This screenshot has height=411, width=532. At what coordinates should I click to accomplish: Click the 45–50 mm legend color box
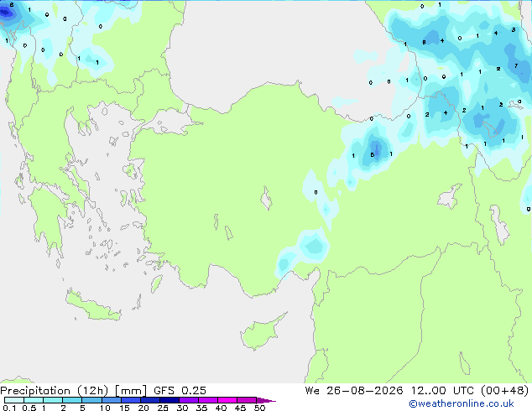point(247,400)
